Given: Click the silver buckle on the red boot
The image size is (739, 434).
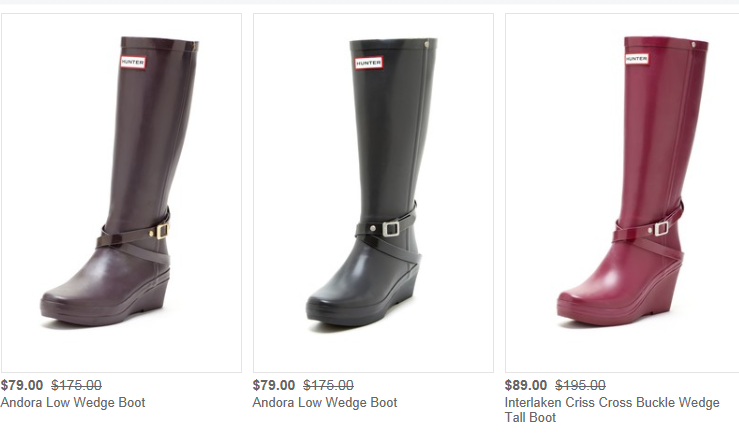Looking at the screenshot, I should [661, 229].
